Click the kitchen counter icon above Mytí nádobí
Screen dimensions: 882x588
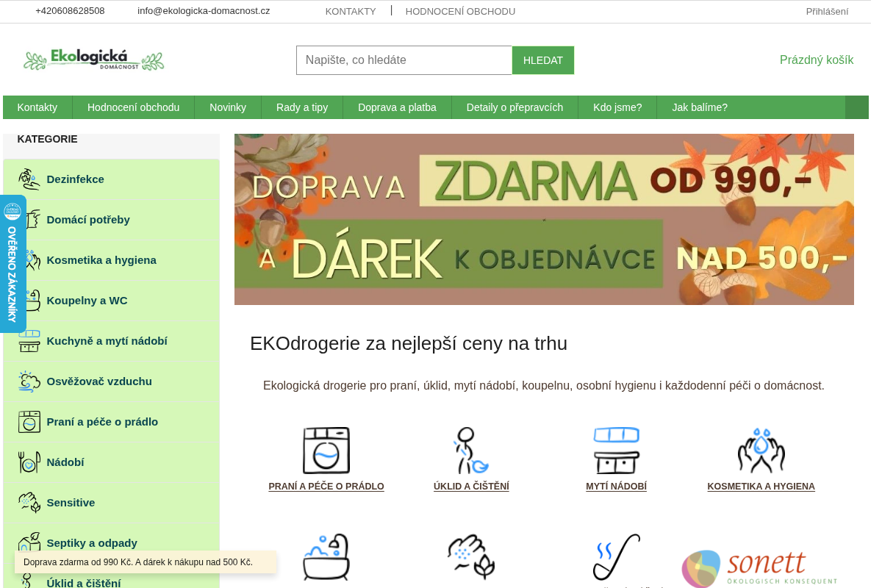pos(616,451)
